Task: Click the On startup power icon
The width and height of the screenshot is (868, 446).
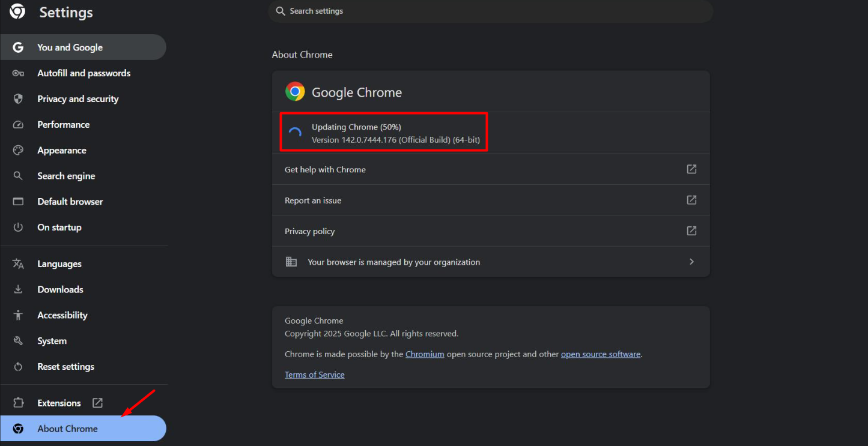Action: point(18,228)
